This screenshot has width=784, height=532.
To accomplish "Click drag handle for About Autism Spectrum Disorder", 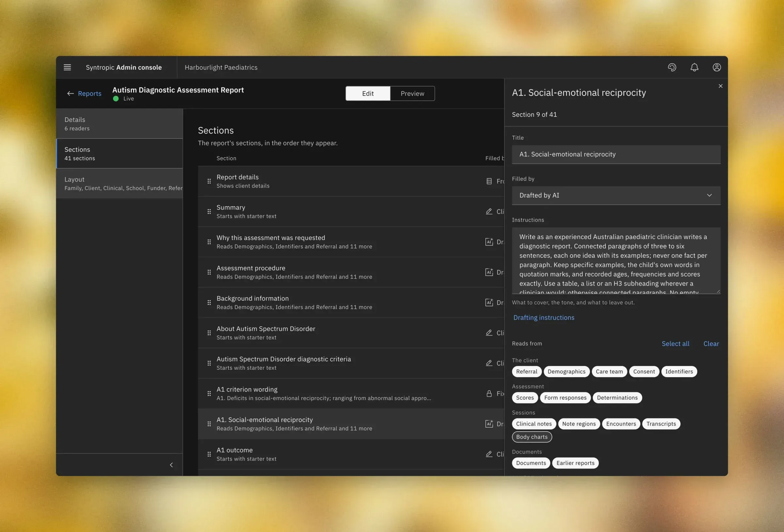I will coord(209,333).
